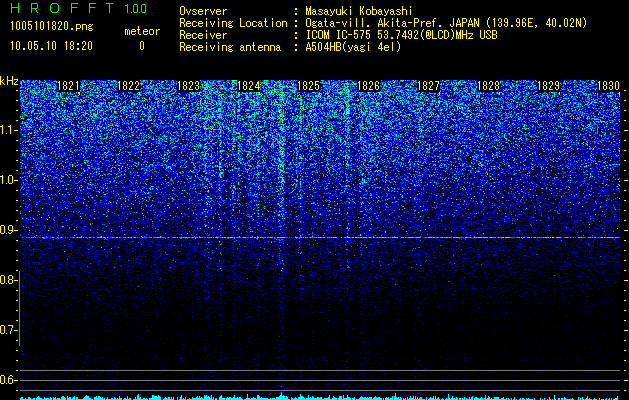Click the 1825 time marker
Viewport: 629px width, 400px height.
308,86
